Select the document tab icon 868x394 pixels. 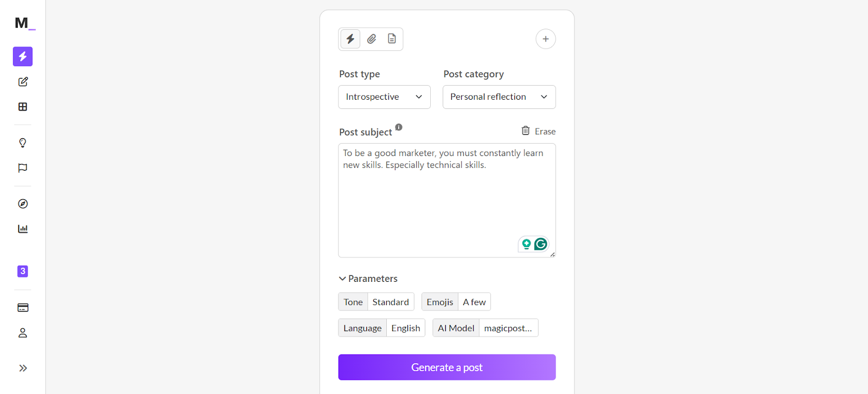tap(392, 39)
